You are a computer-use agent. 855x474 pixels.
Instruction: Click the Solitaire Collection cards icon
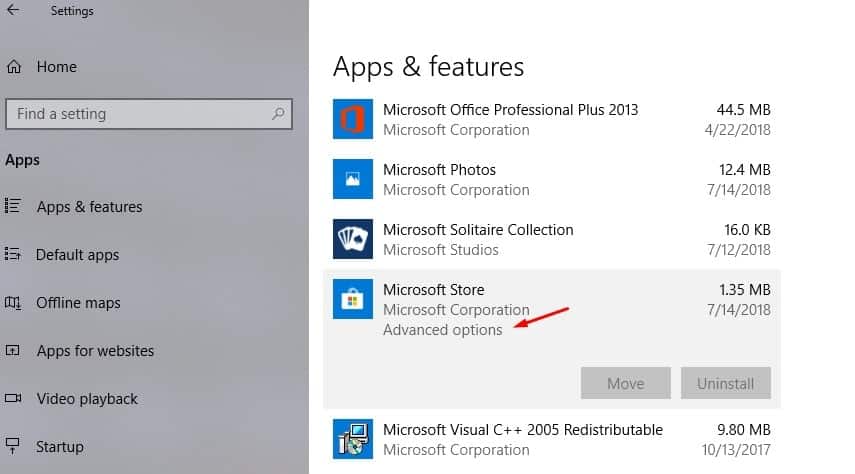[353, 239]
